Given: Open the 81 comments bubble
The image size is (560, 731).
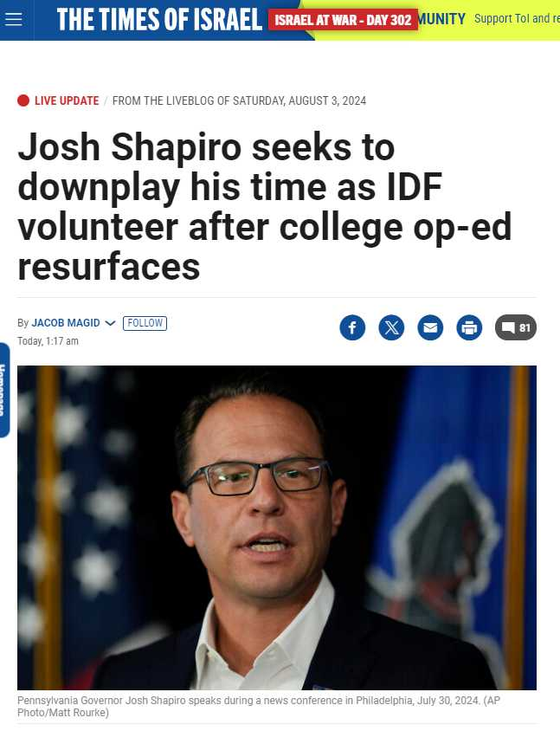Looking at the screenshot, I should (516, 327).
